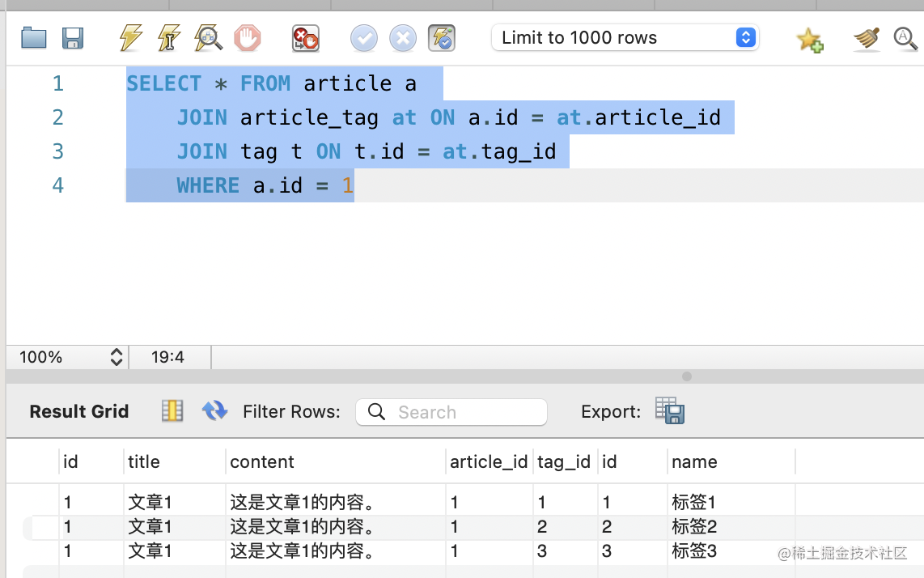Click the beautify query broom icon

867,38
